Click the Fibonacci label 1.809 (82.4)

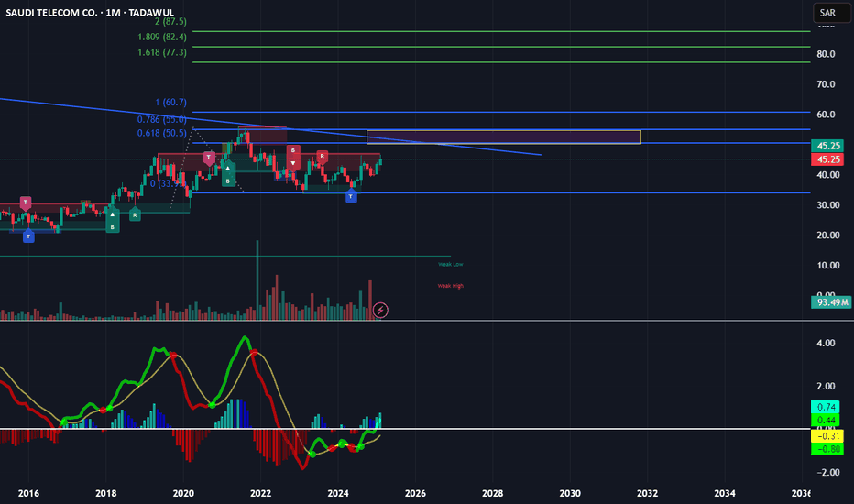(x=162, y=37)
